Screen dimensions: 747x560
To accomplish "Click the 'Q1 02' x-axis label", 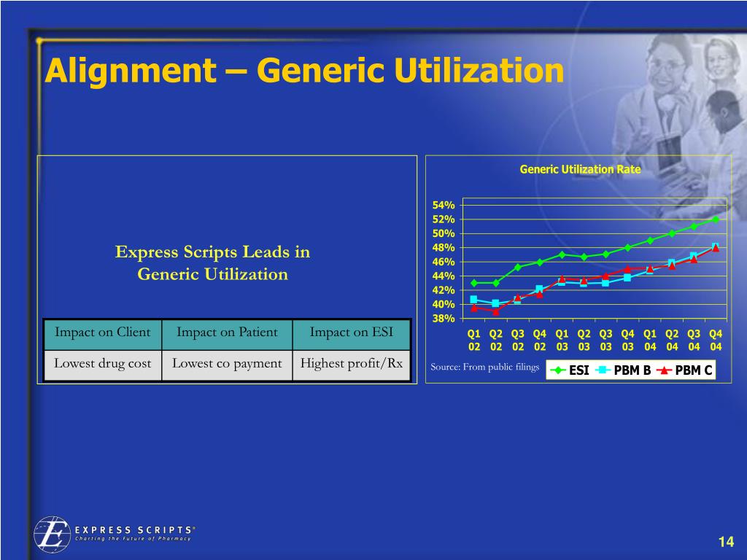I will coord(474,340).
